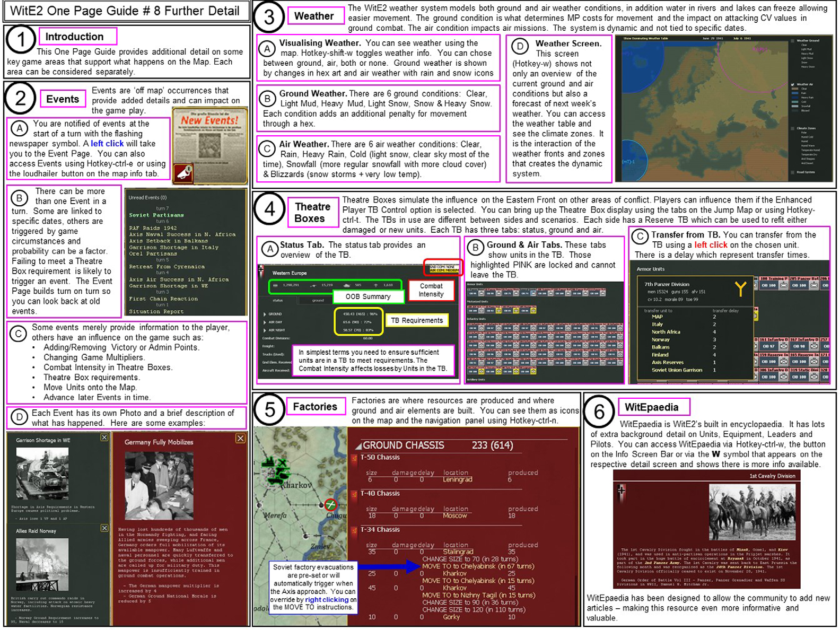
Task: Select the status tab in Western Europe
Action: pyautogui.click(x=277, y=301)
